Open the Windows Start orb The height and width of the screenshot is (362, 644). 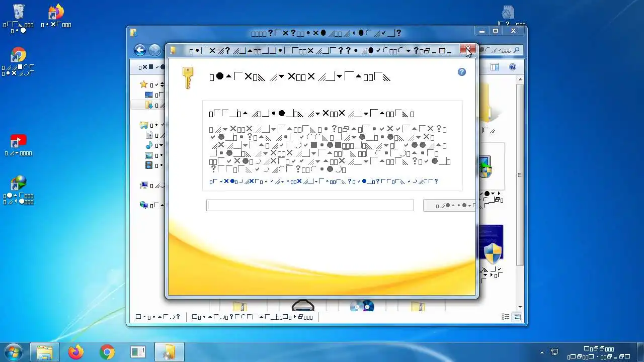tap(14, 352)
